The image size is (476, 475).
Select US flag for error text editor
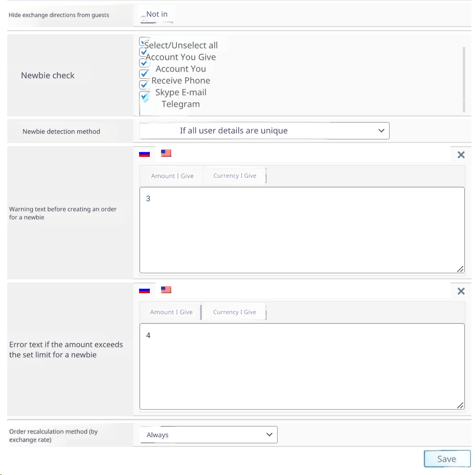pyautogui.click(x=166, y=290)
